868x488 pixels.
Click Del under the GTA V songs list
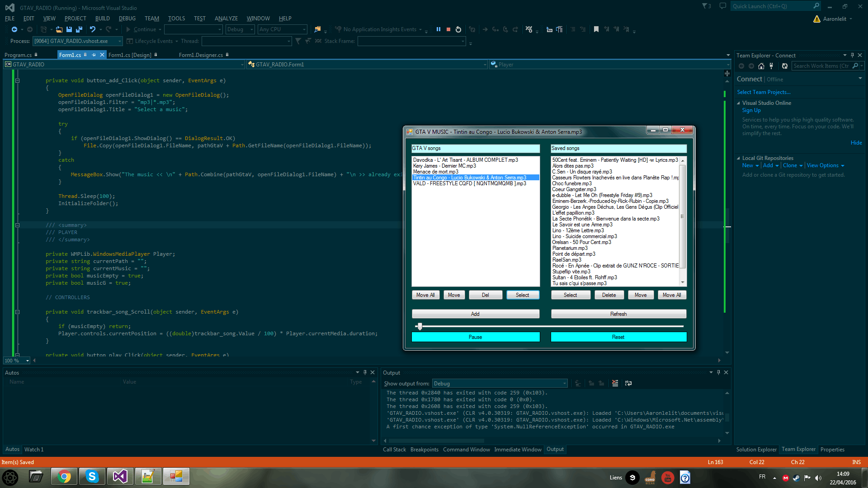pyautogui.click(x=486, y=295)
